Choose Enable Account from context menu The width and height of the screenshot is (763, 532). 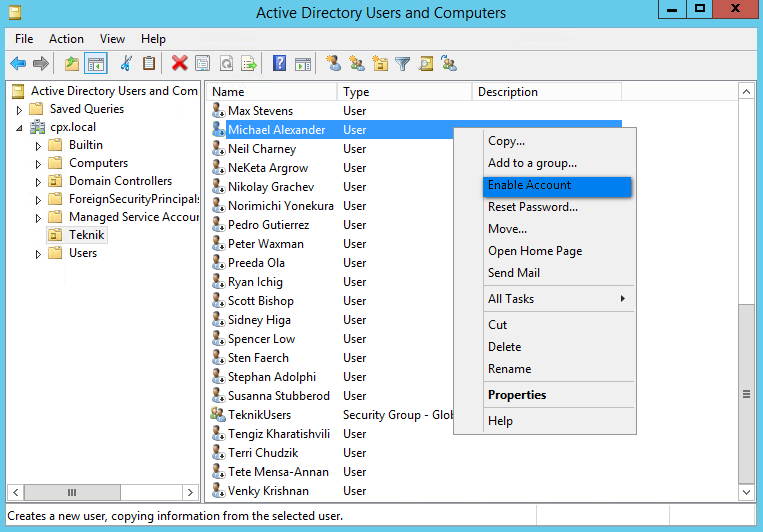[557, 185]
